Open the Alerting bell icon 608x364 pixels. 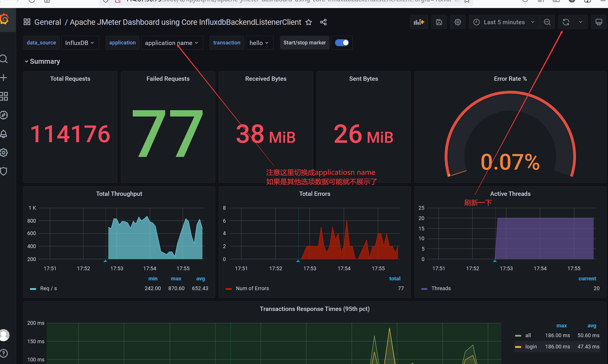coord(3,134)
